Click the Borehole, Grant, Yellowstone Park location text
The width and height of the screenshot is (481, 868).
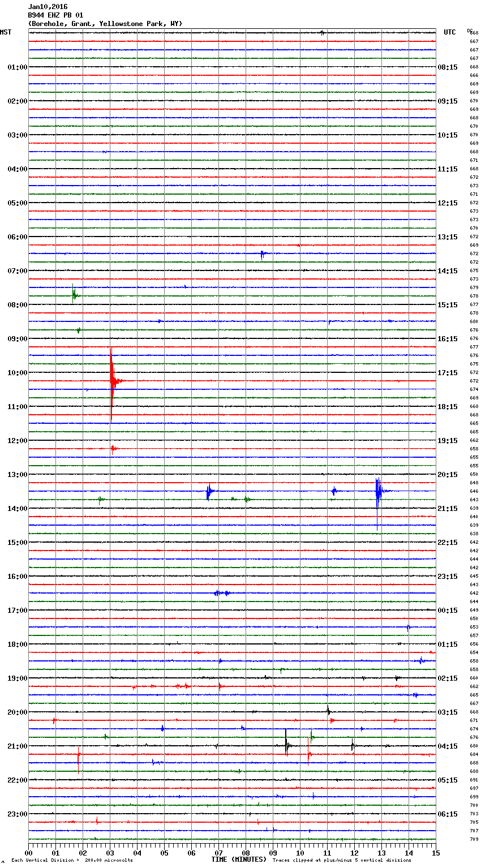pos(105,24)
